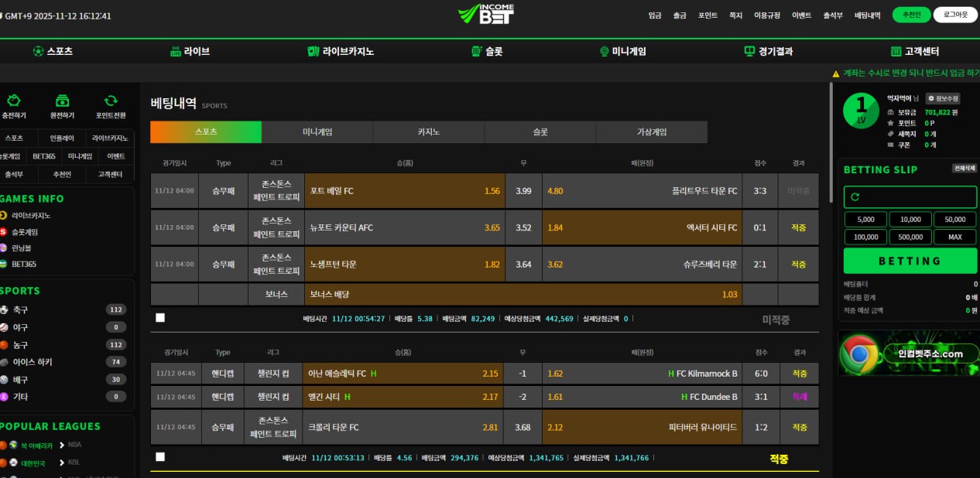
Task: Click the Income Bet logo
Action: click(x=486, y=14)
